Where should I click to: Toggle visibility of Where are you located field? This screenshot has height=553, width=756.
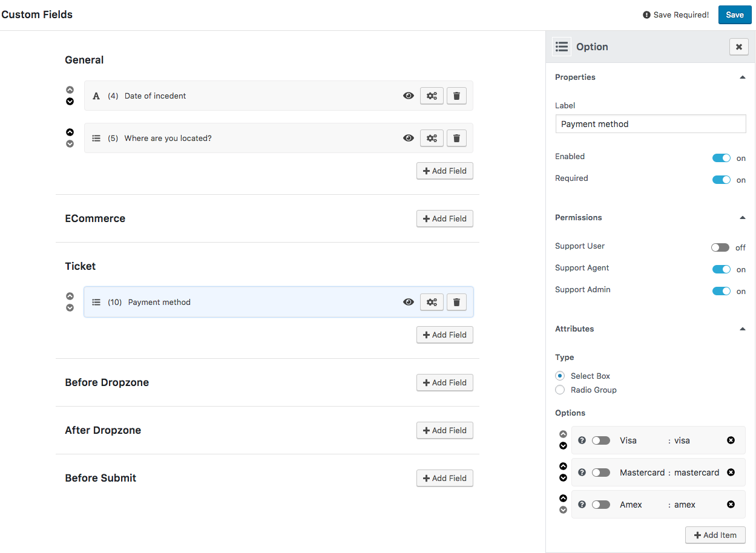[409, 138]
